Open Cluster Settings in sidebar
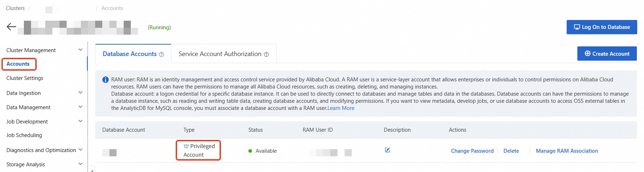This screenshot has height=172, width=644. [25, 78]
